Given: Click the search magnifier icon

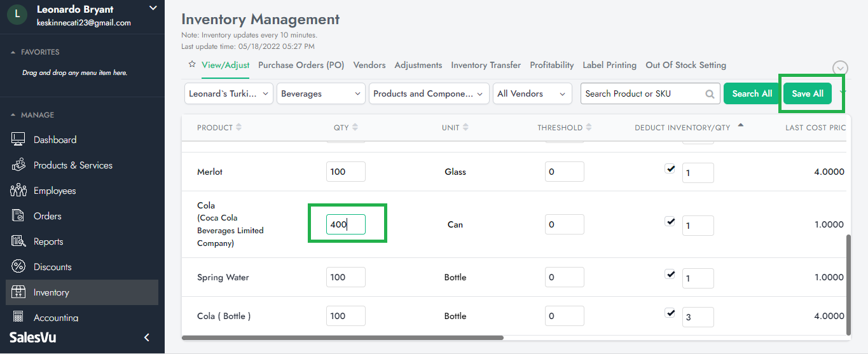Looking at the screenshot, I should (x=710, y=94).
